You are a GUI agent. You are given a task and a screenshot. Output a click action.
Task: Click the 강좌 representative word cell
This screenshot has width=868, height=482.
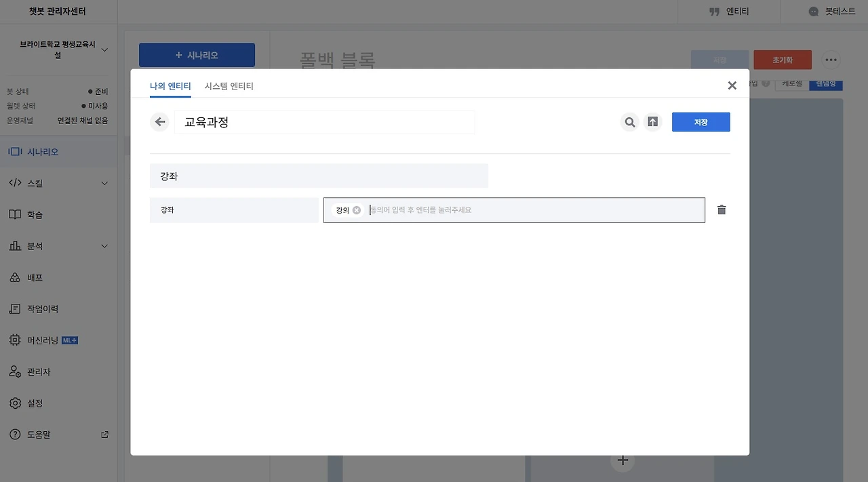(x=234, y=210)
